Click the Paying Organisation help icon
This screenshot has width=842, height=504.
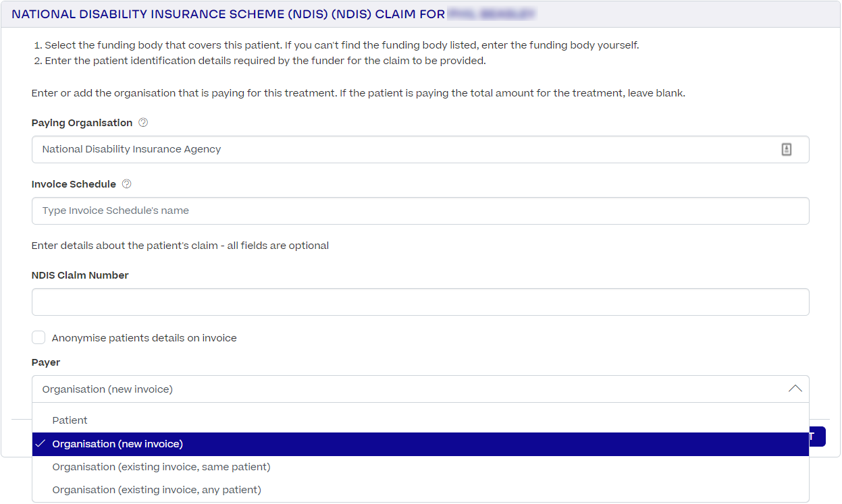point(143,123)
